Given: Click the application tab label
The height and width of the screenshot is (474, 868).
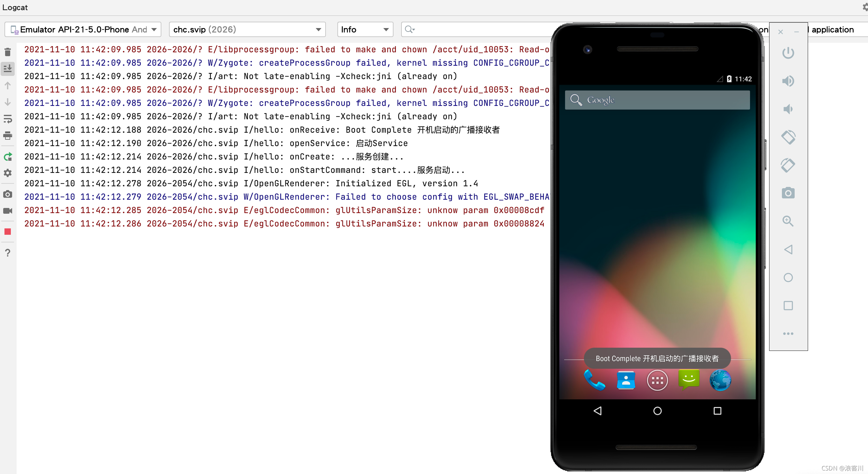Looking at the screenshot, I should (836, 29).
